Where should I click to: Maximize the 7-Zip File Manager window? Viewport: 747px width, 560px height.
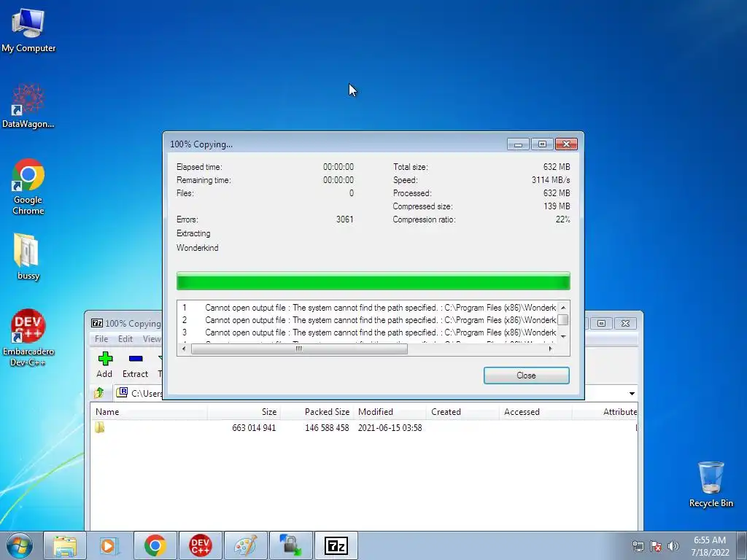(x=601, y=323)
